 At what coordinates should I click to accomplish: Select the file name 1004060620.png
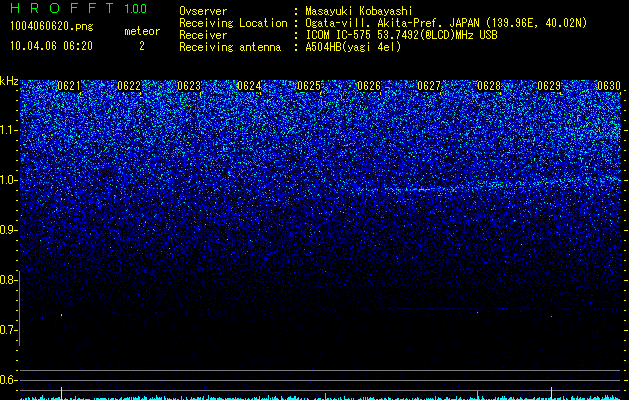[52, 27]
